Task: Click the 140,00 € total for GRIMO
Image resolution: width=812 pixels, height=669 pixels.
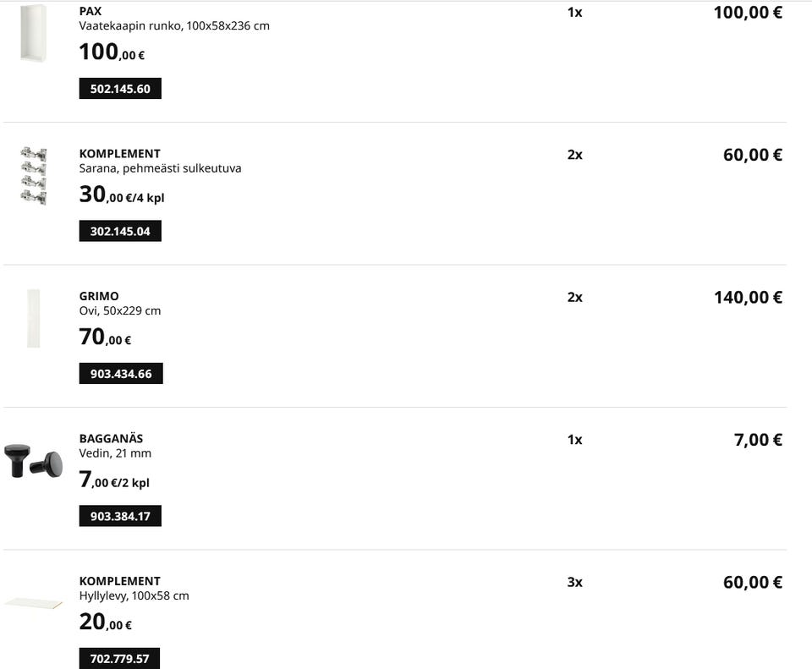Action: [x=748, y=297]
